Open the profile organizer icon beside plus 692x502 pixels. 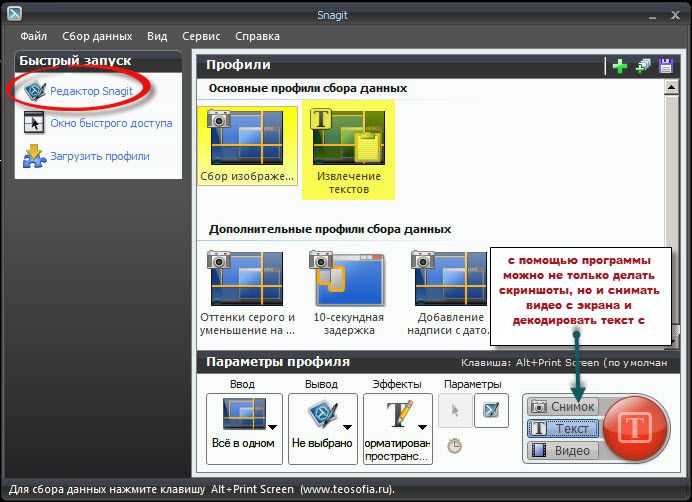[643, 66]
